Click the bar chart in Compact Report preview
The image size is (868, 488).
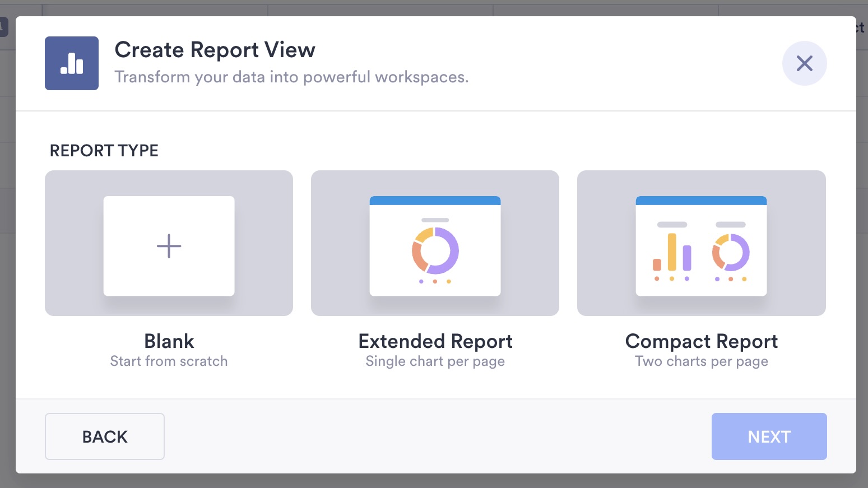point(672,253)
